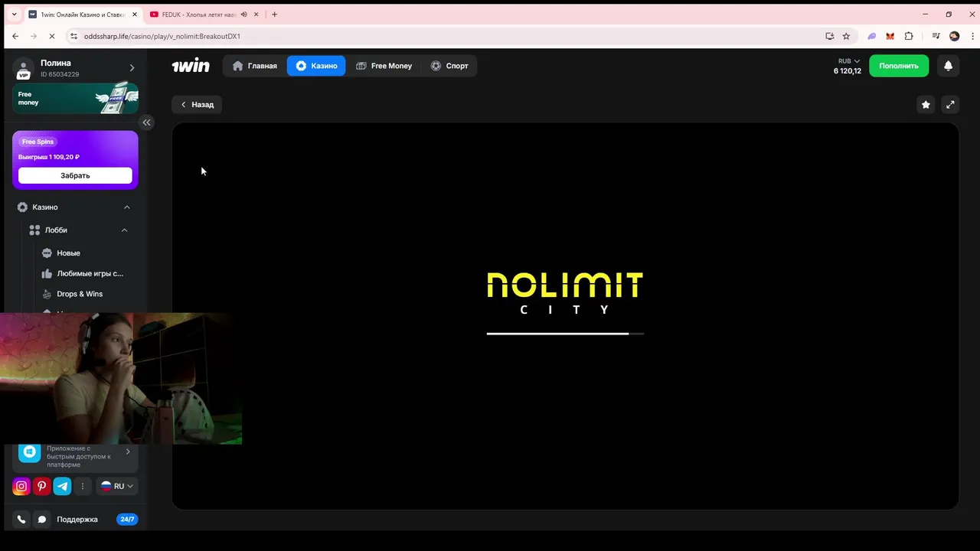This screenshot has height=551, width=980.
Task: Open the Free Money tab
Action: [384, 66]
